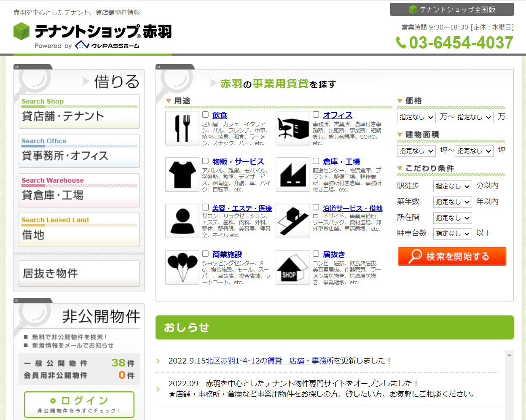The height and width of the screenshot is (420, 526).
Task: Click the news list scrollbar up arrow
Action: (509, 355)
